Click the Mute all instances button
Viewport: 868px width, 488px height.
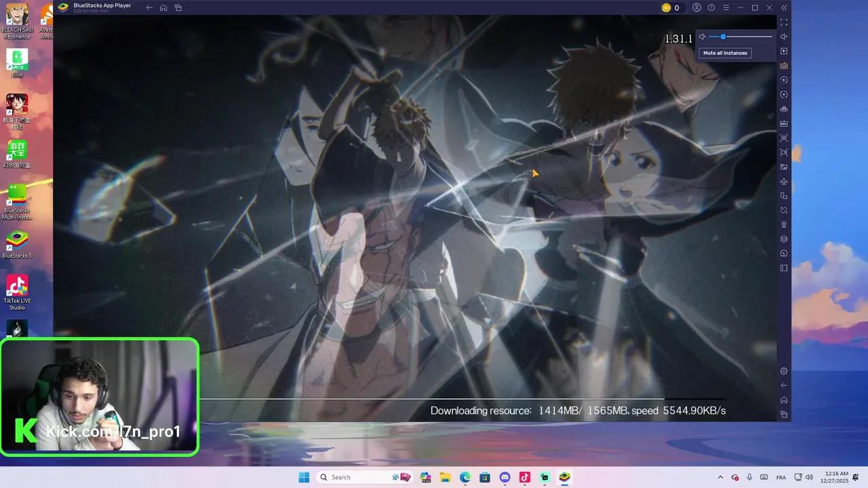725,53
